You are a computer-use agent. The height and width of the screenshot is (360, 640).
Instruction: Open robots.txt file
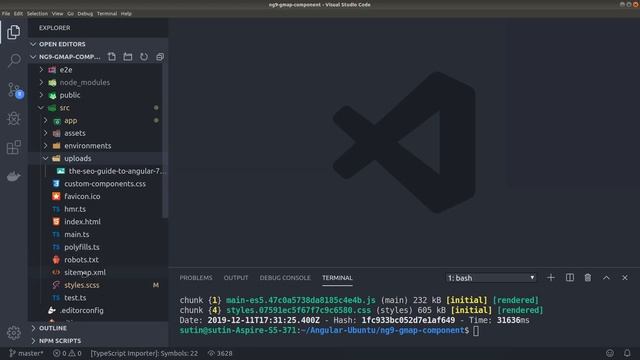81,260
